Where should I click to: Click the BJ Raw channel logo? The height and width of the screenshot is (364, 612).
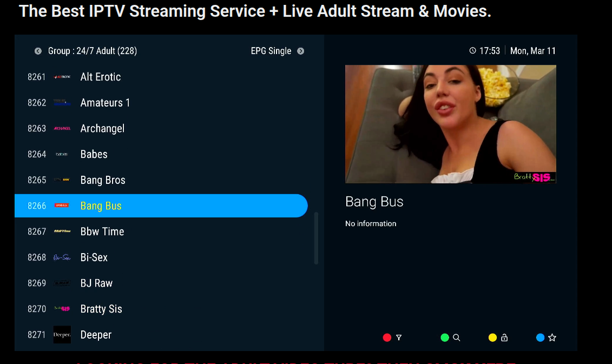tap(62, 283)
